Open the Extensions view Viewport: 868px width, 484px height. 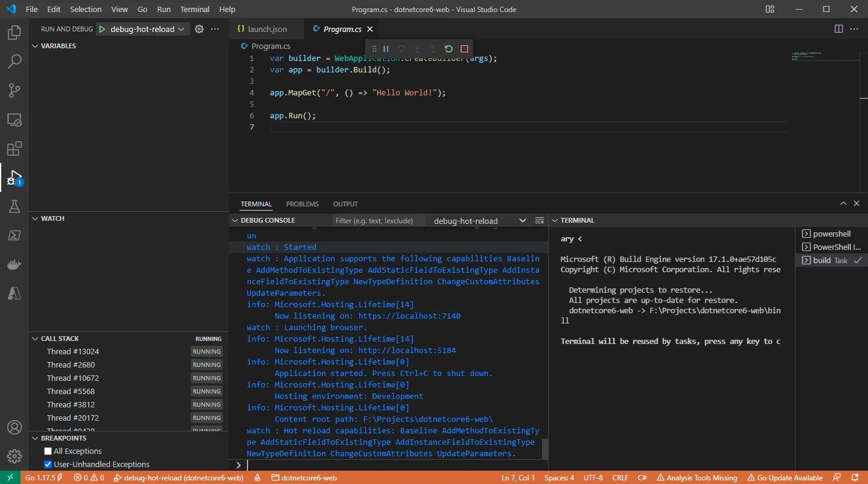click(x=14, y=148)
